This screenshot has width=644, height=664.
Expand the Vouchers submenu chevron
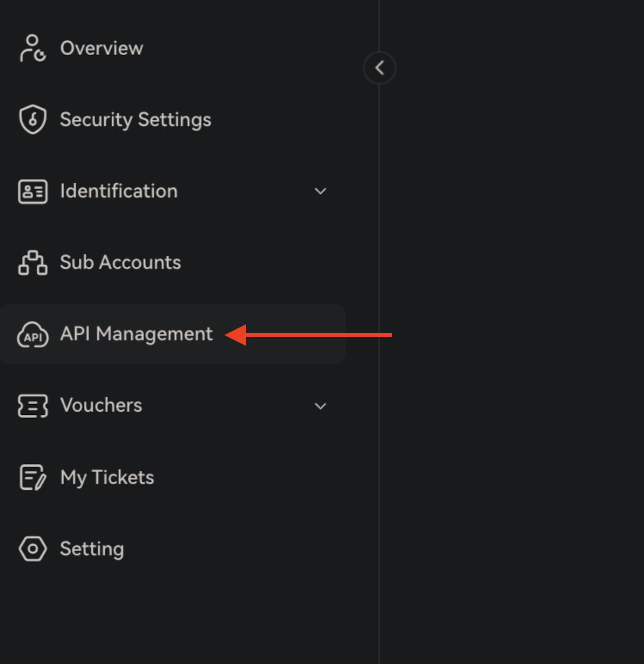pos(320,406)
